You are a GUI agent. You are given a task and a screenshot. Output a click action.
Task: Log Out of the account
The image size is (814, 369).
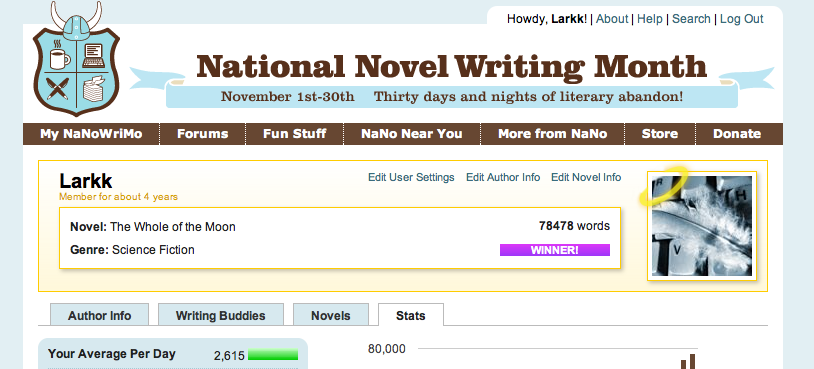(741, 19)
